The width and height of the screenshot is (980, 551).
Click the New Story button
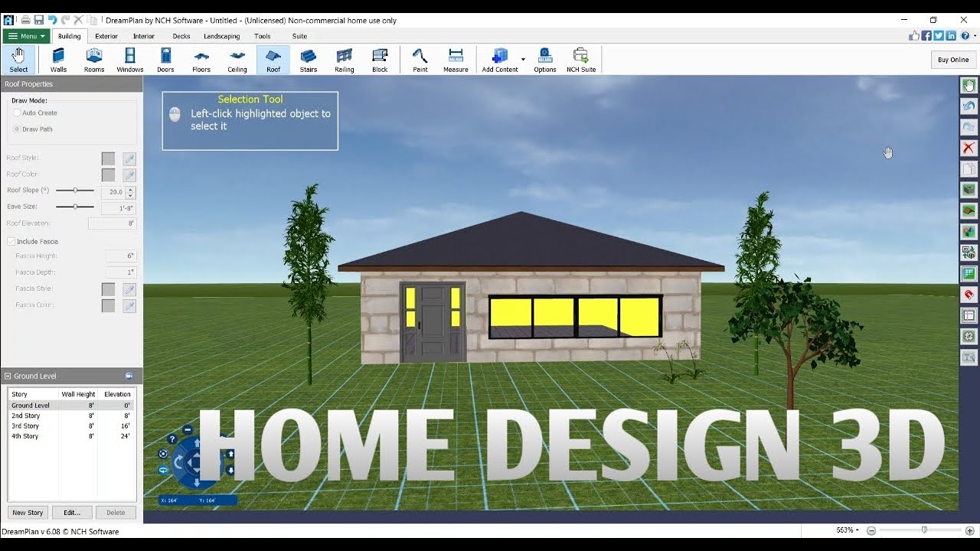click(x=28, y=513)
